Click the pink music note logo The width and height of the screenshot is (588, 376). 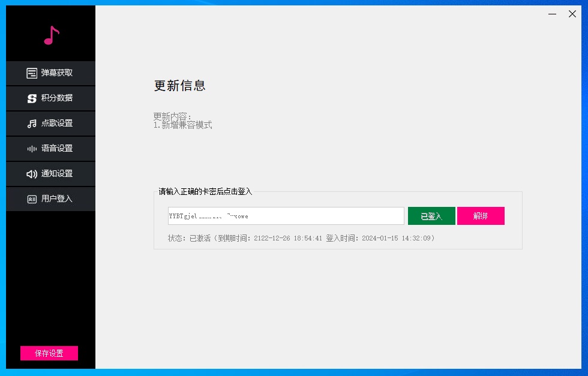tap(52, 35)
